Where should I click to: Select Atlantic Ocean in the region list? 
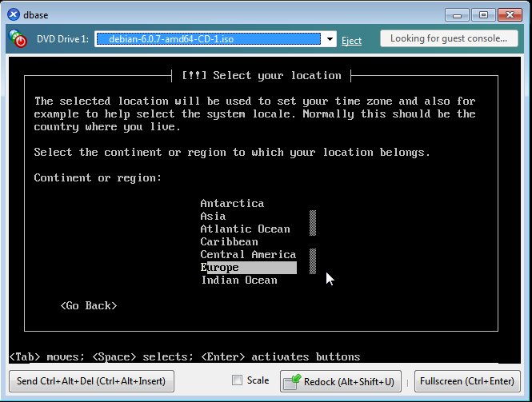(x=245, y=229)
